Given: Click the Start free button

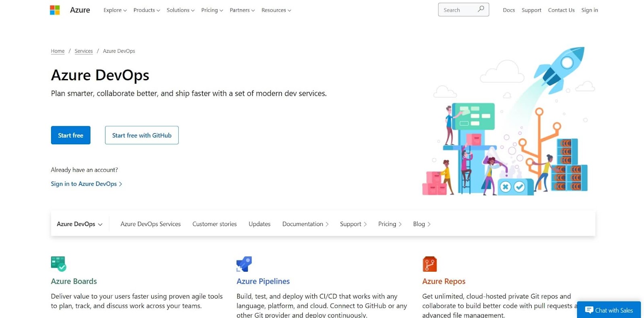Looking at the screenshot, I should click(71, 135).
